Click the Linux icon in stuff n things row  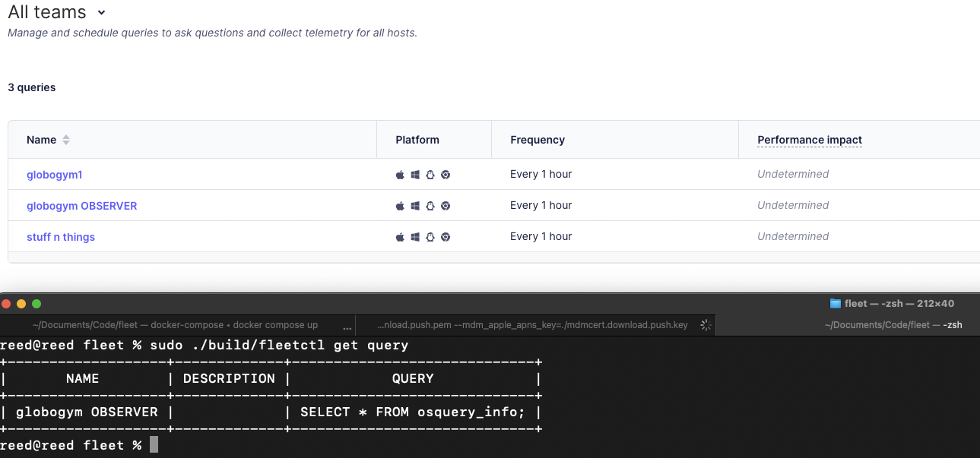430,237
